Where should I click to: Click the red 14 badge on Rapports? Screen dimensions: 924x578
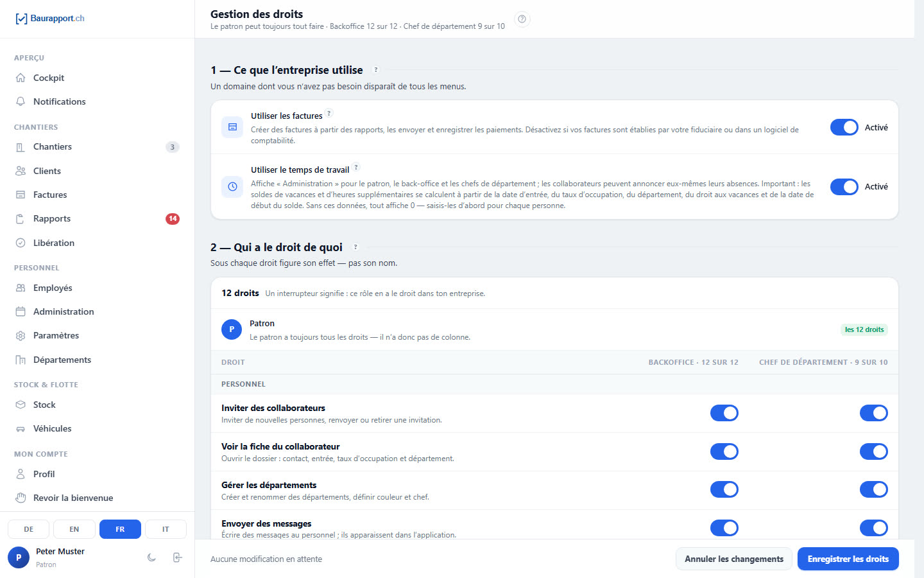click(173, 218)
